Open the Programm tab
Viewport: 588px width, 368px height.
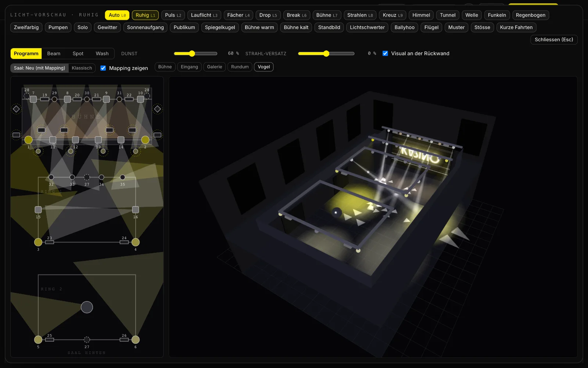(x=26, y=53)
